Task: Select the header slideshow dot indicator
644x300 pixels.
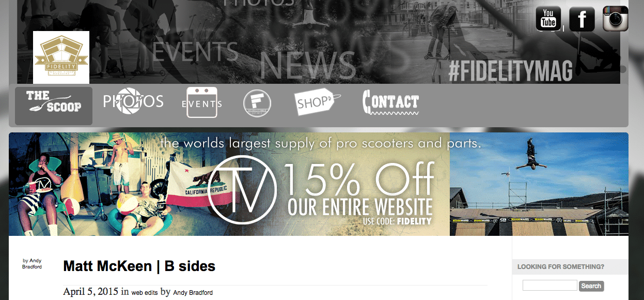Action: pos(623,69)
